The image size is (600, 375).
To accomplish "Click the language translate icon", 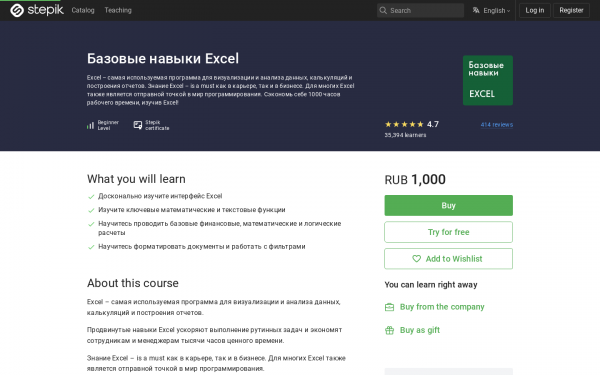I will [x=476, y=10].
